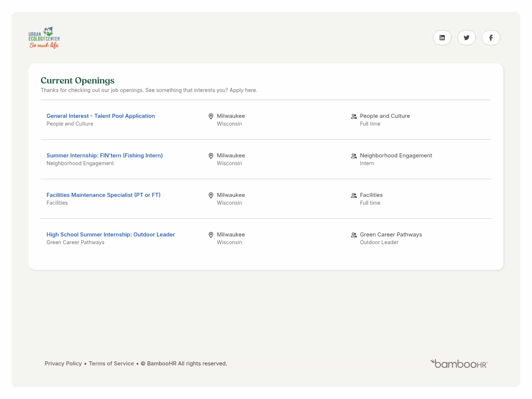This screenshot has height=399, width=532.
Task: Click the location pin beside FIN'tern internship
Action: click(211, 156)
